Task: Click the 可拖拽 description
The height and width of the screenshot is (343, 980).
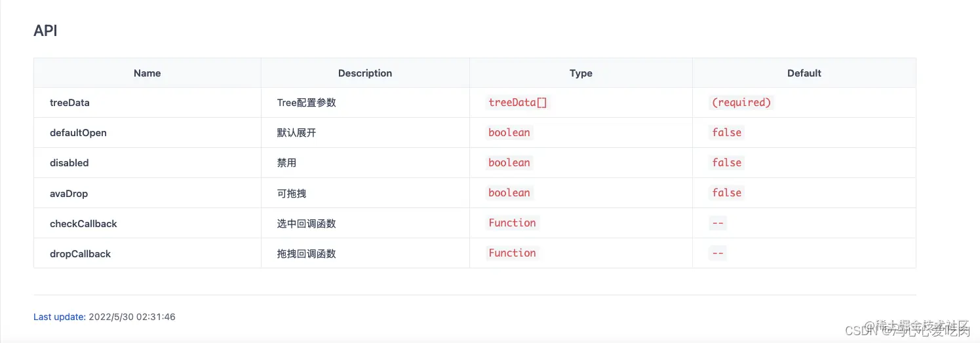Action: click(x=292, y=193)
